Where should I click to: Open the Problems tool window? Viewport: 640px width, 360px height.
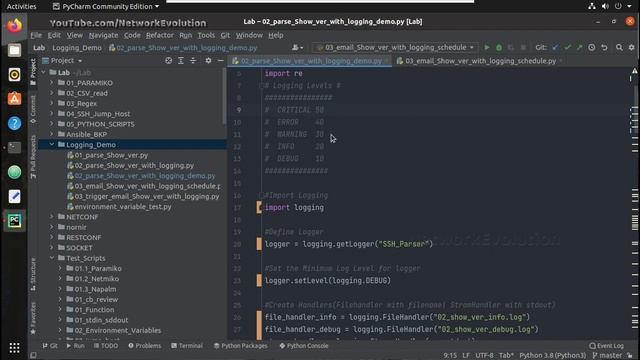(x=144, y=346)
